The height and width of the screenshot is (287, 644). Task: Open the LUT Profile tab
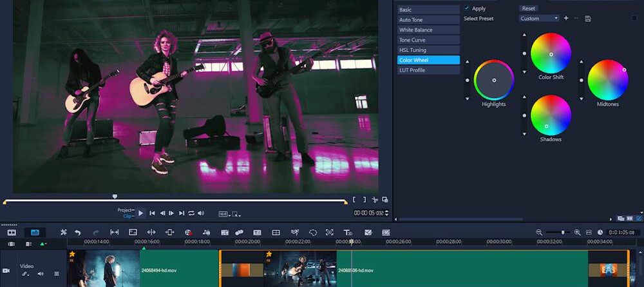pos(428,70)
